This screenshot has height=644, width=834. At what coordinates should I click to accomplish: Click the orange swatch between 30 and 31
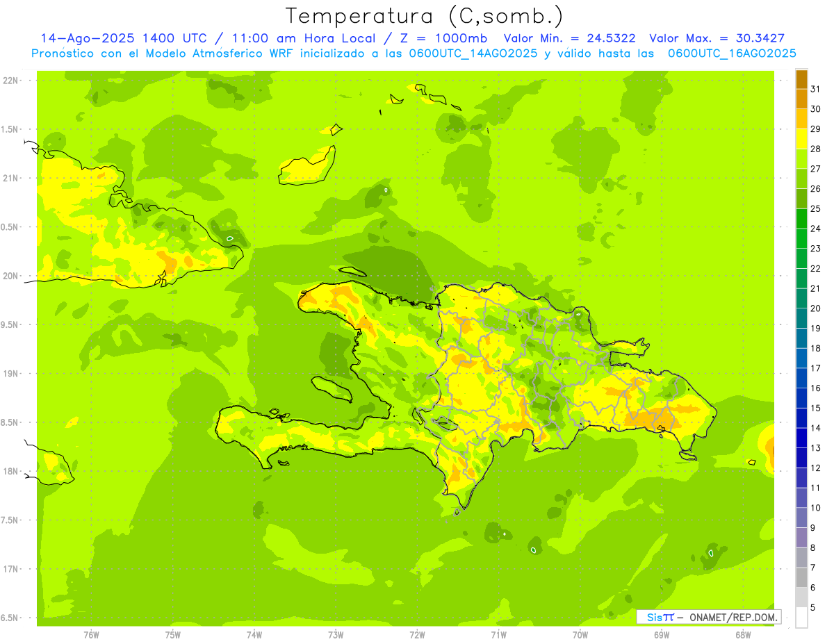(x=801, y=99)
